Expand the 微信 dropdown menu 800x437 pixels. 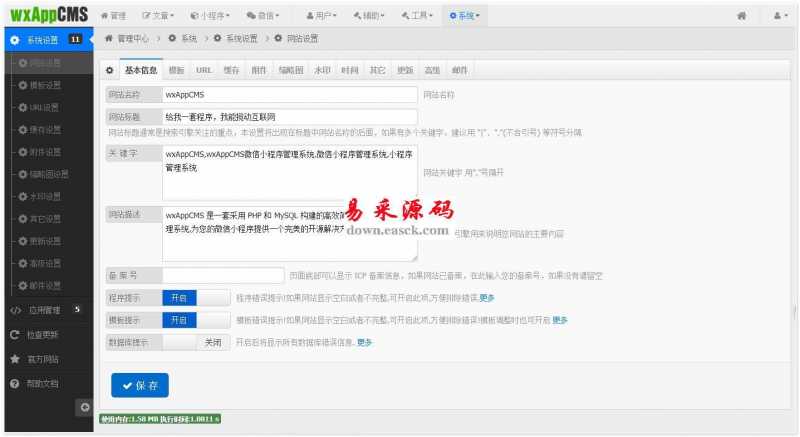(263, 16)
